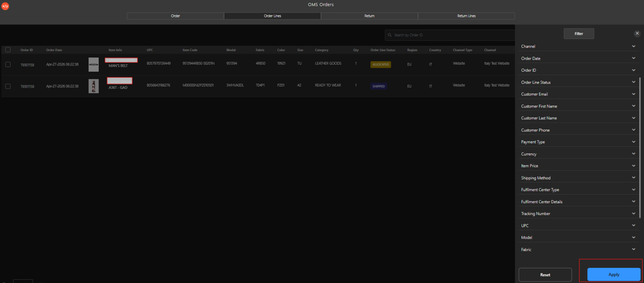
Task: Click the Reset button
Action: (545, 274)
